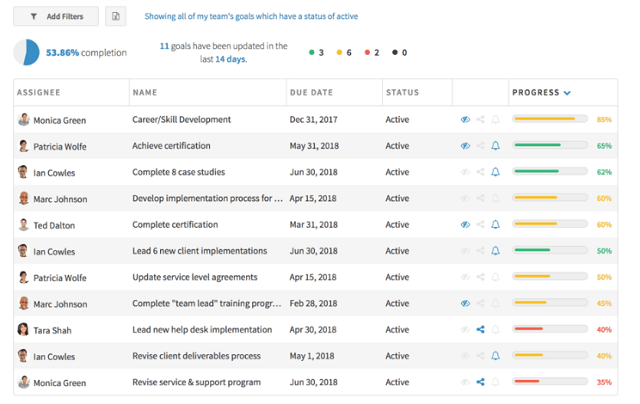Click share icon on Revise client deliverables row
The width and height of the screenshot is (640, 404).
click(x=480, y=356)
